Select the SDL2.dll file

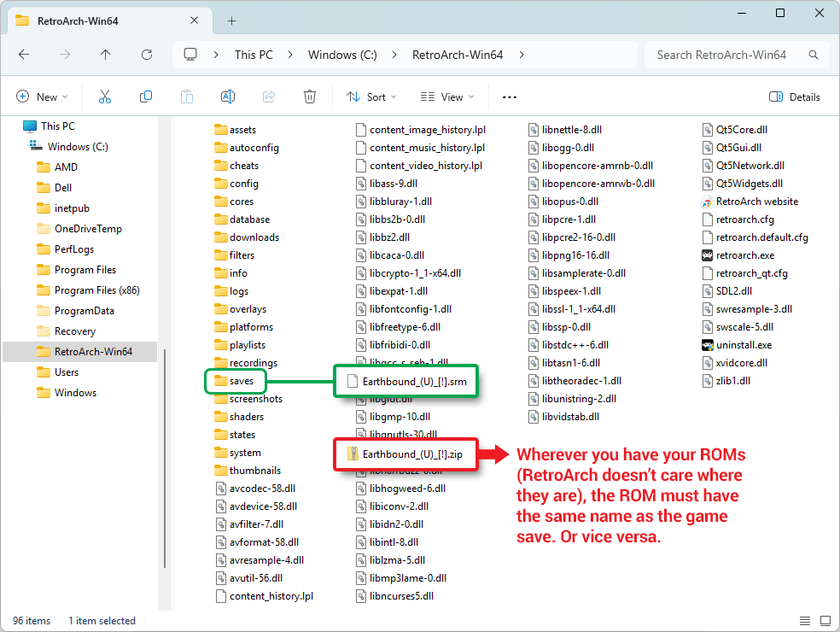point(727,291)
